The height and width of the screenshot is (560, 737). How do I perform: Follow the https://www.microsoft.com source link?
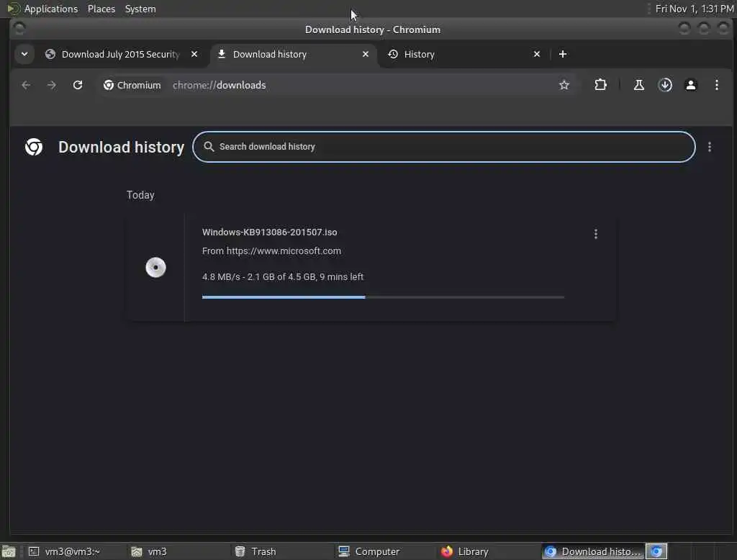[x=284, y=251]
